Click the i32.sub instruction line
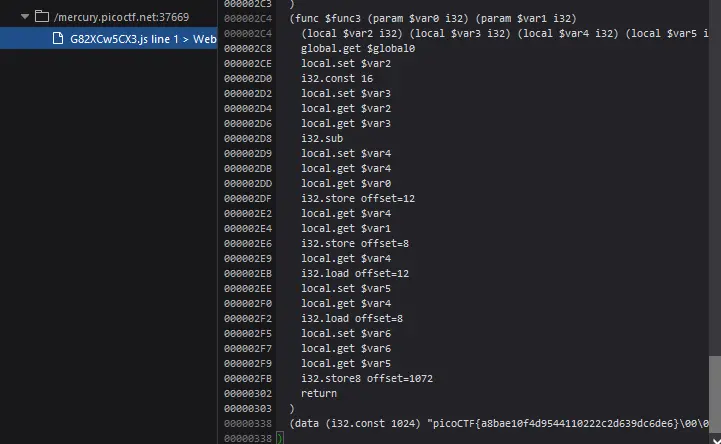The width and height of the screenshot is (721, 444). [322, 138]
